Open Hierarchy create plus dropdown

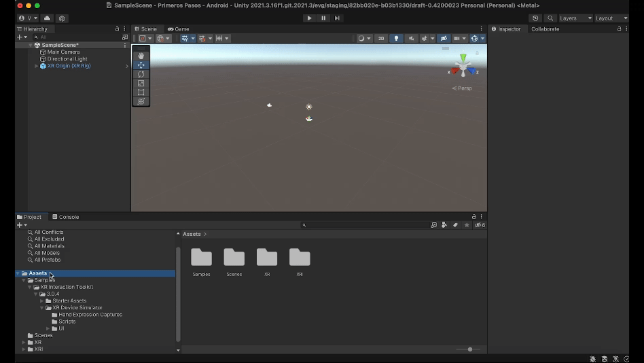tap(22, 37)
